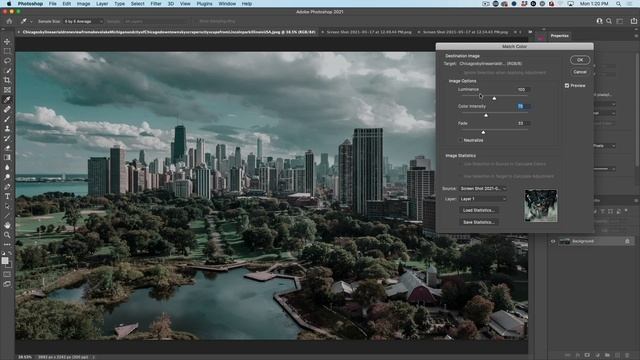Select the Path Selection tool

click(7, 206)
